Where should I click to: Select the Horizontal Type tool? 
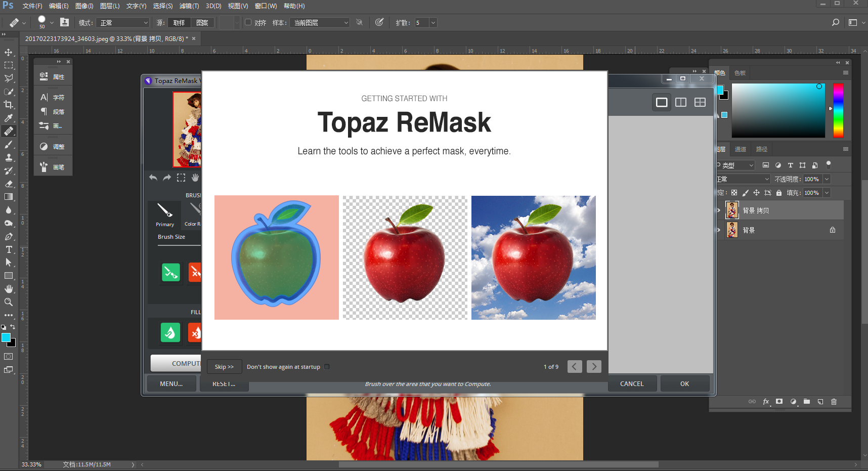[x=9, y=249]
